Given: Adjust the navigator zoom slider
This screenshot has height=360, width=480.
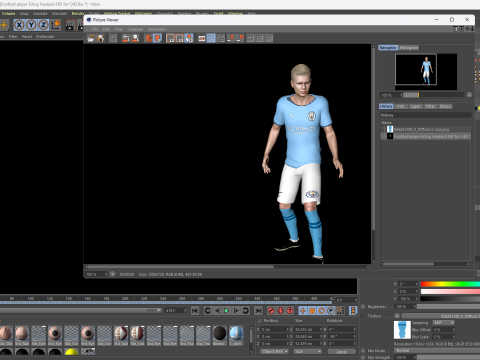Looking at the screenshot, I should pos(433,95).
